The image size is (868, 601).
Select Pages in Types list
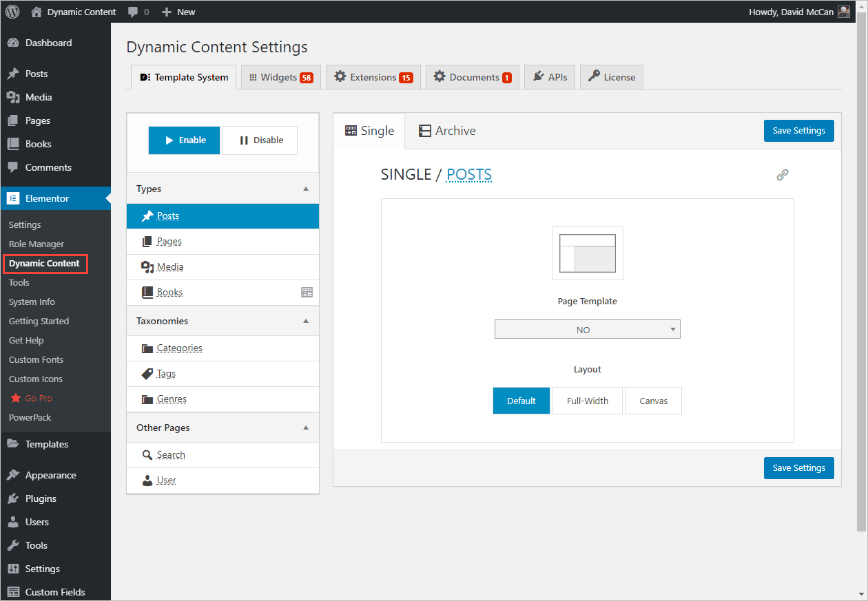pos(223,242)
